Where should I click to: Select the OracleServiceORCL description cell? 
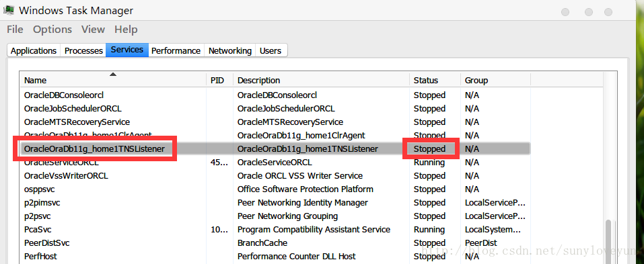[275, 163]
